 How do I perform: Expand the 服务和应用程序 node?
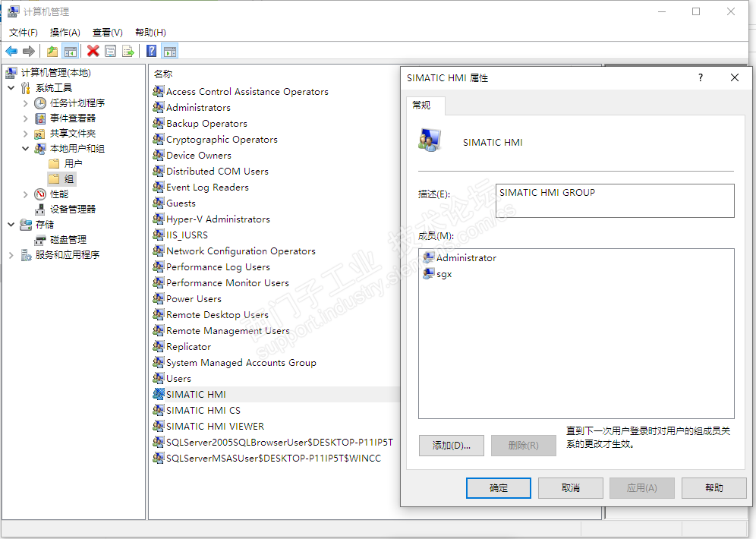(11, 255)
